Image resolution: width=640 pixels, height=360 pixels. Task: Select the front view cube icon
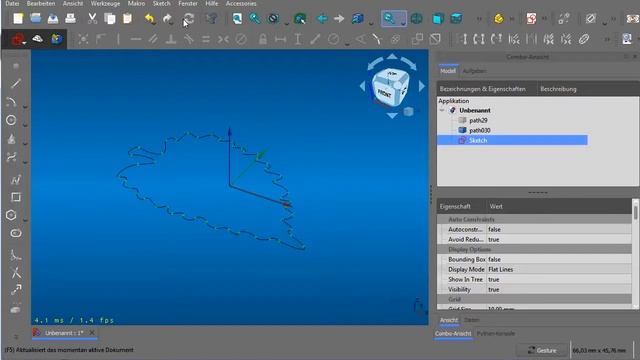point(438,18)
